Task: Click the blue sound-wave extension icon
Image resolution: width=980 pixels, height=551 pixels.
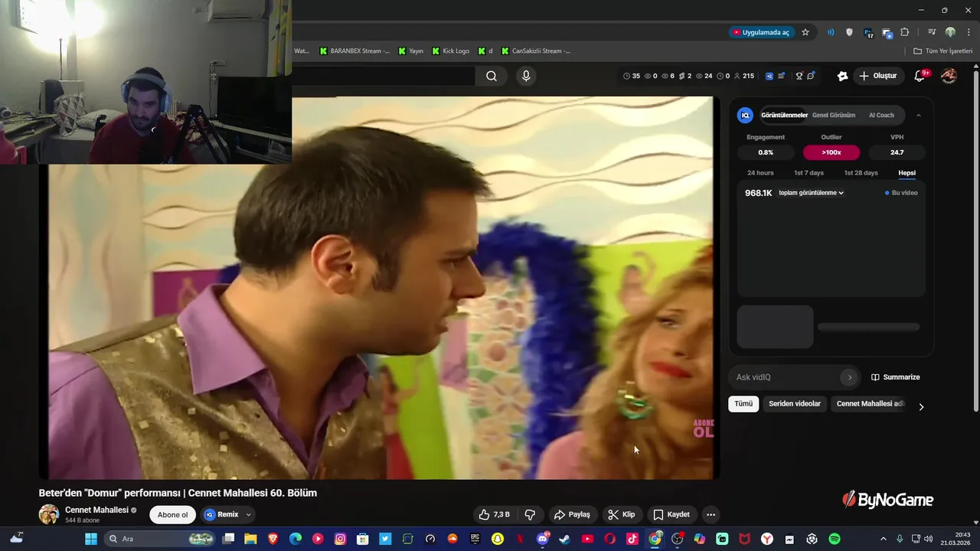Action: [x=831, y=32]
